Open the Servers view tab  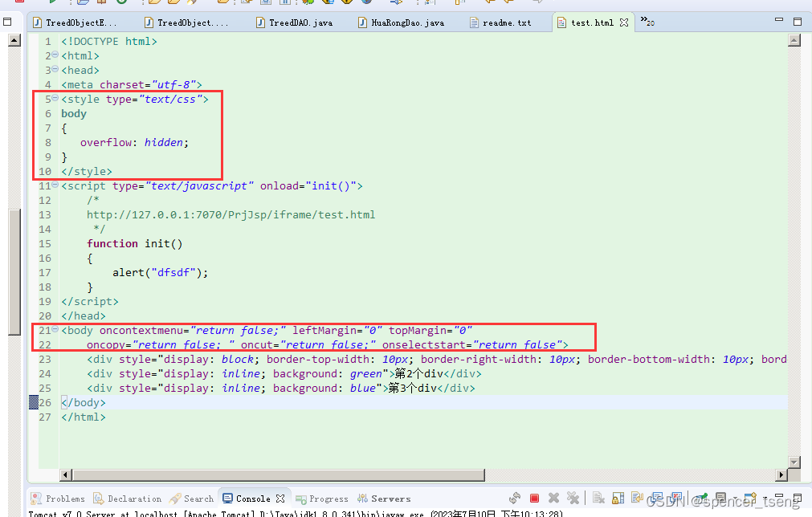384,499
